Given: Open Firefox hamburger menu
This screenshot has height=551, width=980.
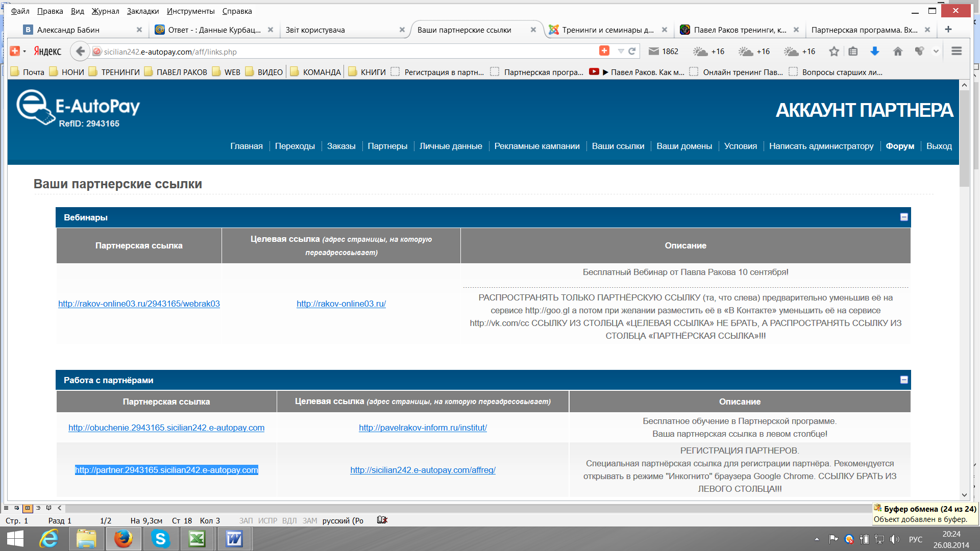Looking at the screenshot, I should (x=957, y=51).
